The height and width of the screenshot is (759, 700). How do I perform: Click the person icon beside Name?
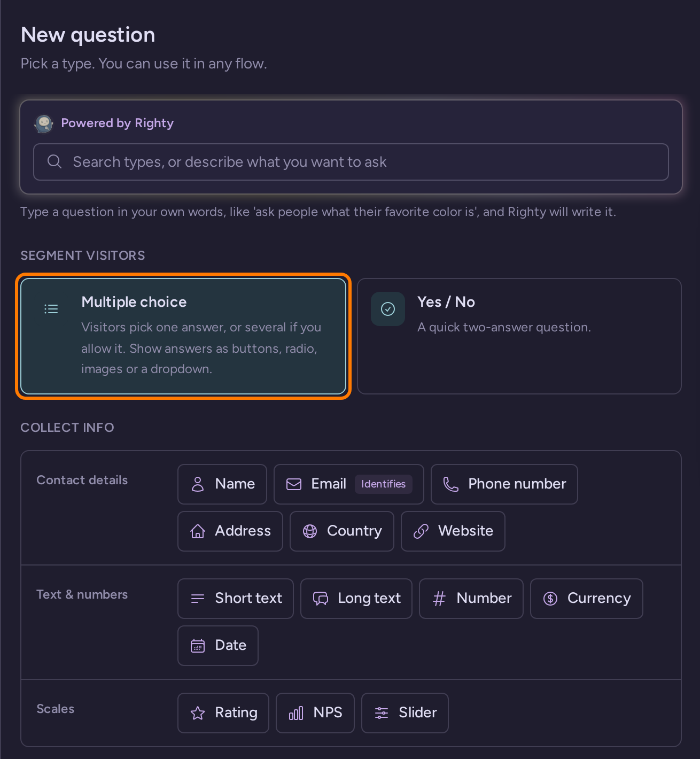198,484
